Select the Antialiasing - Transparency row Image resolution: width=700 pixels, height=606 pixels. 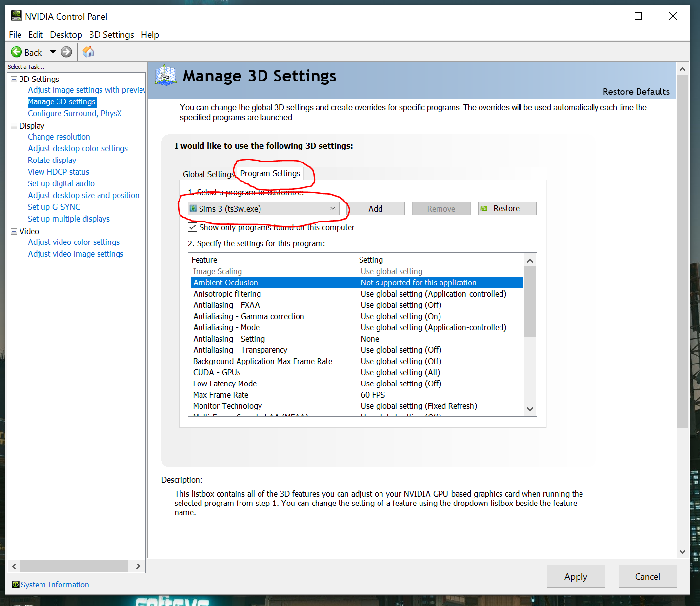click(357, 350)
